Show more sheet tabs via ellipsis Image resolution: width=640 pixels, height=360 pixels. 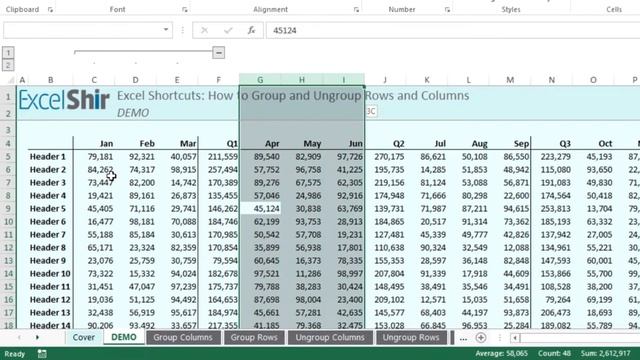(x=463, y=338)
